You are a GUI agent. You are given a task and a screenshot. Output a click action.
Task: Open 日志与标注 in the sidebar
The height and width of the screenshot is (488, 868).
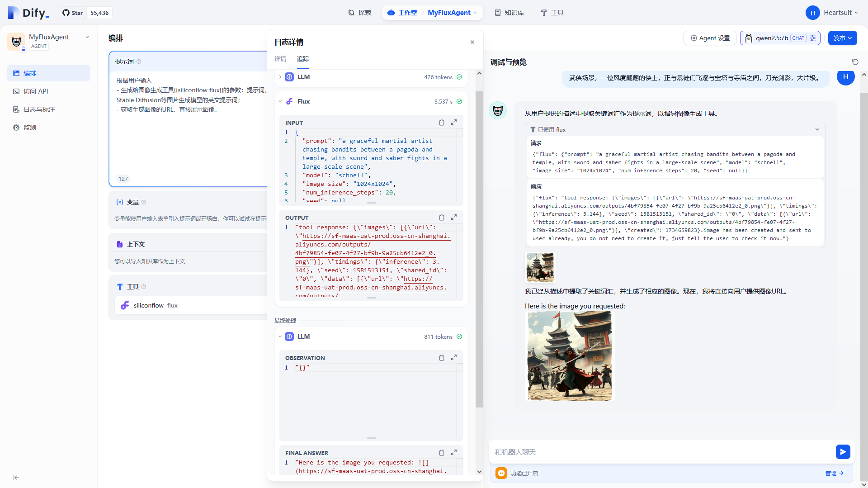[48, 109]
